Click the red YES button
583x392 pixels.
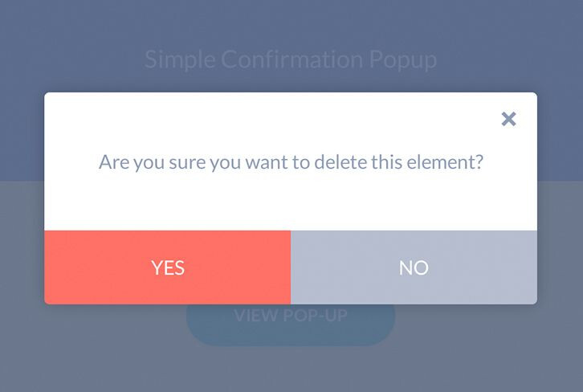coord(167,267)
